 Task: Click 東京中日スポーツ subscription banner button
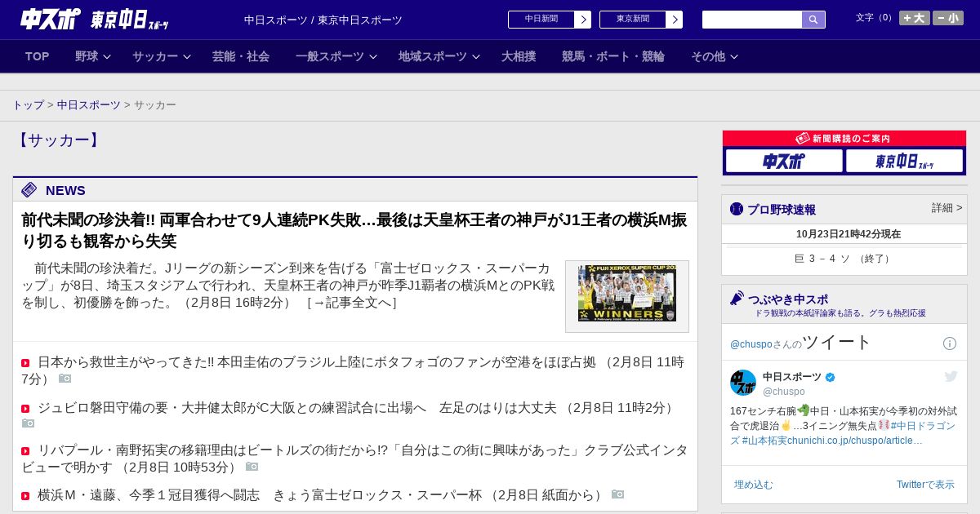coord(904,161)
